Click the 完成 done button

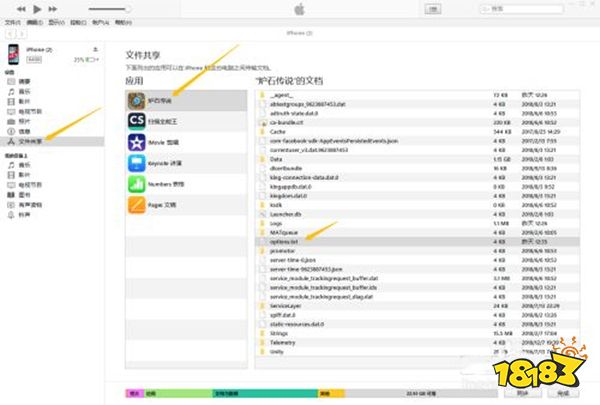[563, 393]
